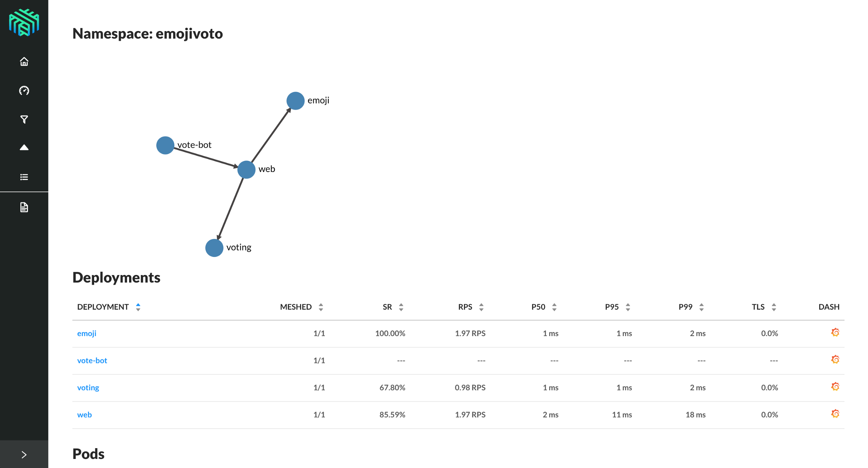
Task: Open Grafana dashboard for web deployment
Action: click(835, 414)
